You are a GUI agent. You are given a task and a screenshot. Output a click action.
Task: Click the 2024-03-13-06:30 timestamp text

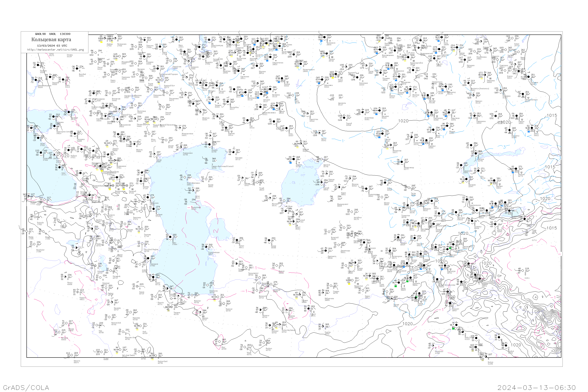[x=537, y=387]
